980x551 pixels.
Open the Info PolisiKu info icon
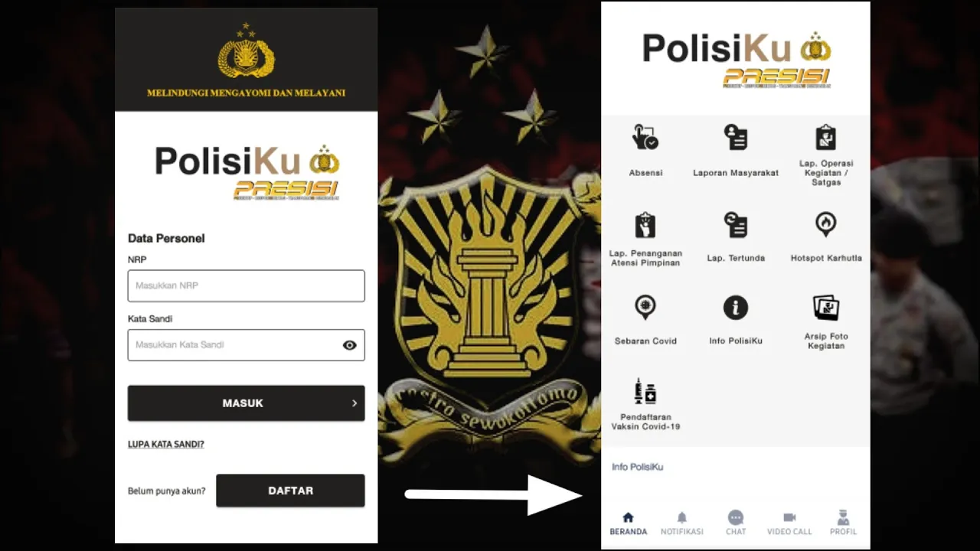(736, 308)
